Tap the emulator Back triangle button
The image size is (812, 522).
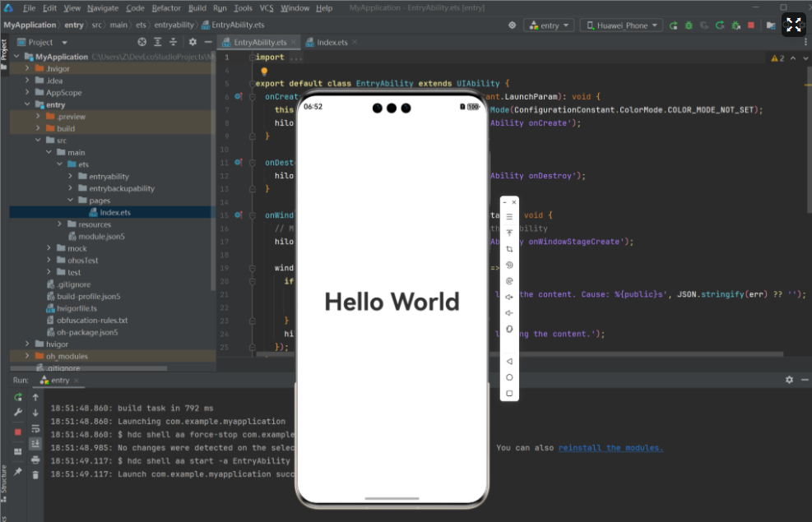click(x=509, y=361)
